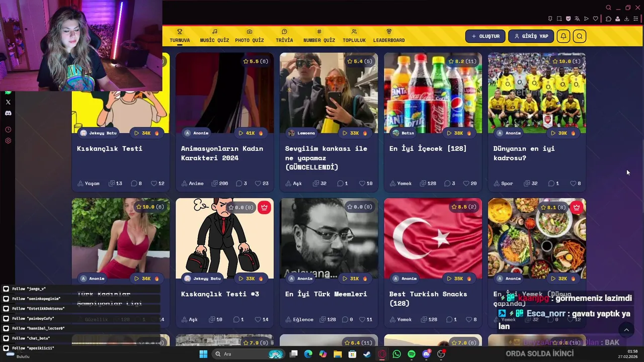Open the browser downloads icon
This screenshot has width=644, height=362.
click(x=626, y=19)
